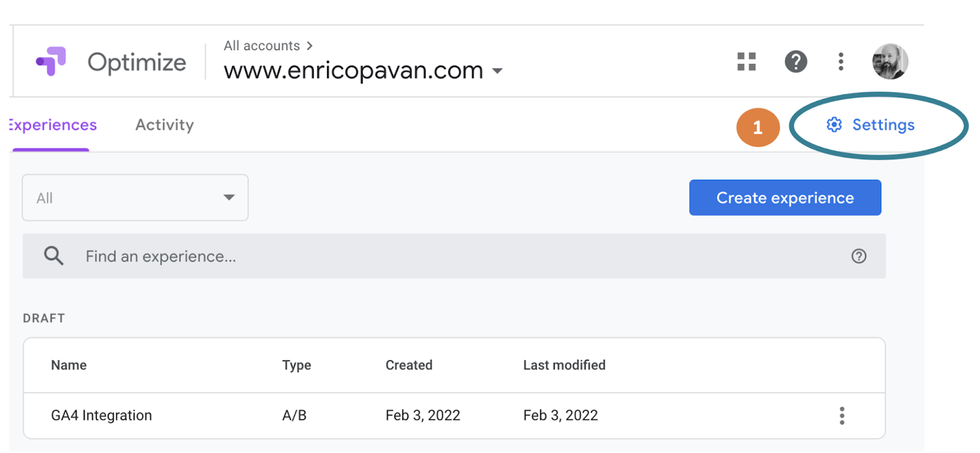Viewport: 980px width, 453px height.
Task: Click the user profile avatar photo
Action: (x=889, y=61)
